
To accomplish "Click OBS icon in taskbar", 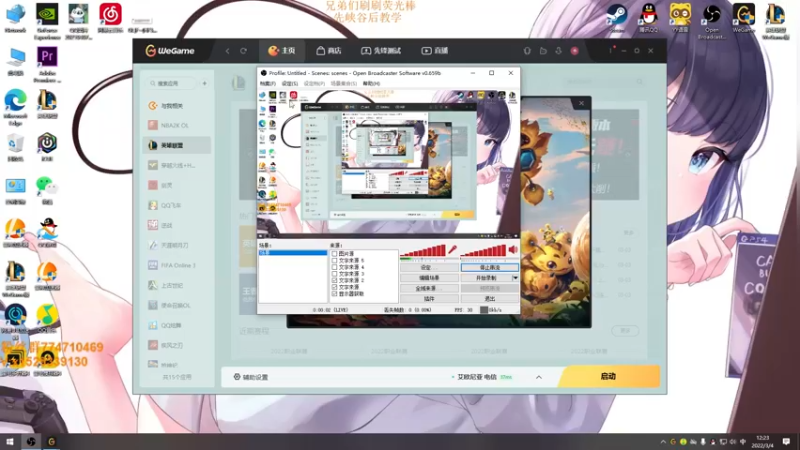I will pos(31,442).
